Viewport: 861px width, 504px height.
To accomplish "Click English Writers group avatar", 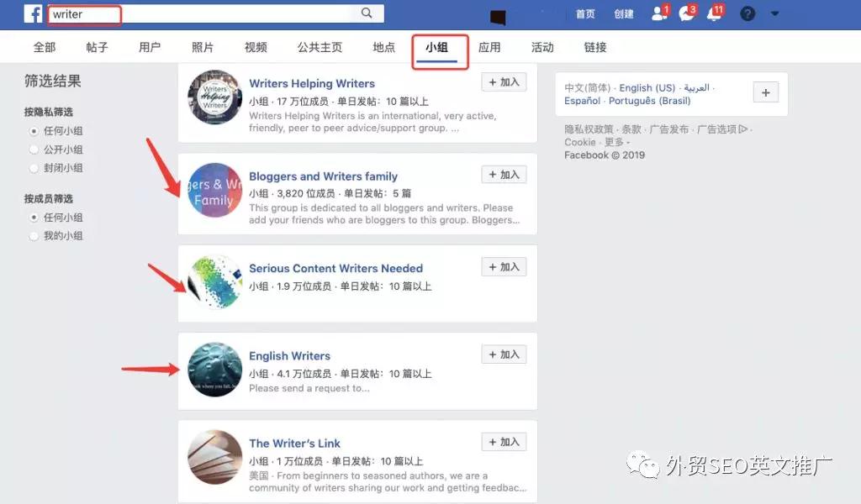I will click(x=214, y=370).
